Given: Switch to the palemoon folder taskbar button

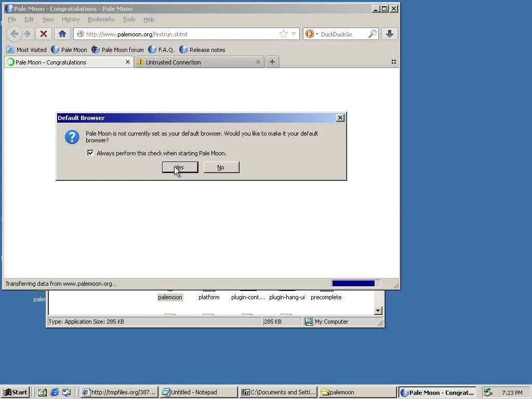Looking at the screenshot, I should 357,392.
